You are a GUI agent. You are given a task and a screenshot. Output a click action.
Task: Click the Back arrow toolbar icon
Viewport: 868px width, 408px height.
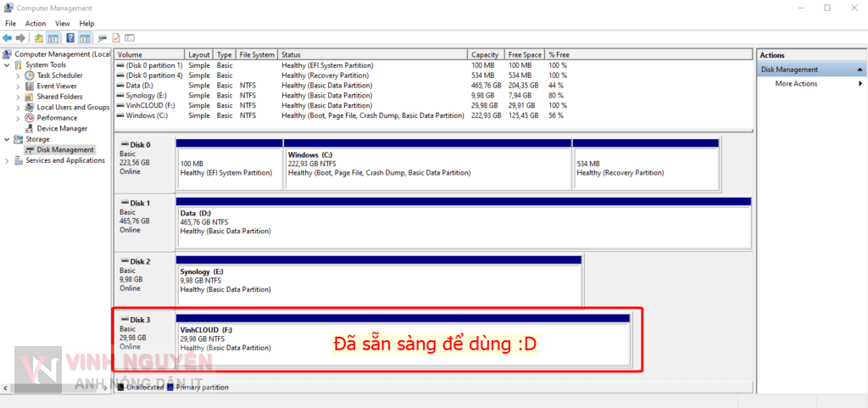8,38
